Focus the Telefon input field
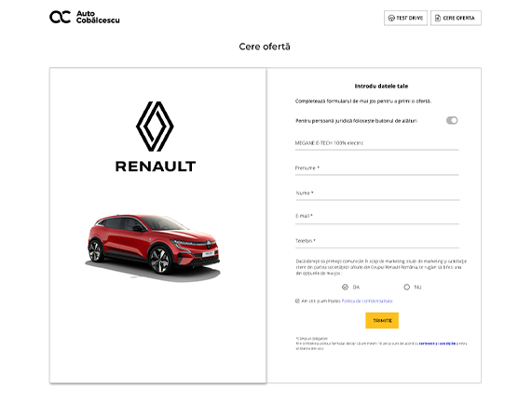Screen dimensions: 532x402 pyautogui.click(x=377, y=242)
